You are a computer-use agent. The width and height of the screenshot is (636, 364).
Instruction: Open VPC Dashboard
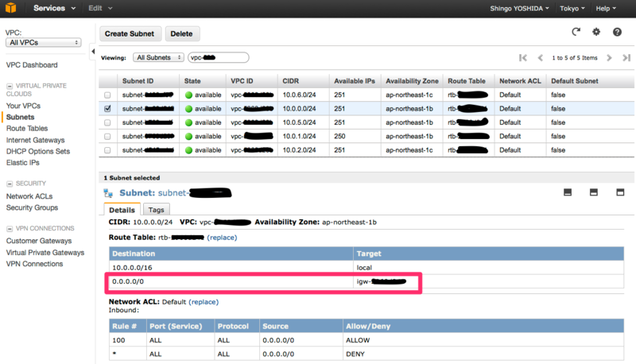pyautogui.click(x=32, y=65)
